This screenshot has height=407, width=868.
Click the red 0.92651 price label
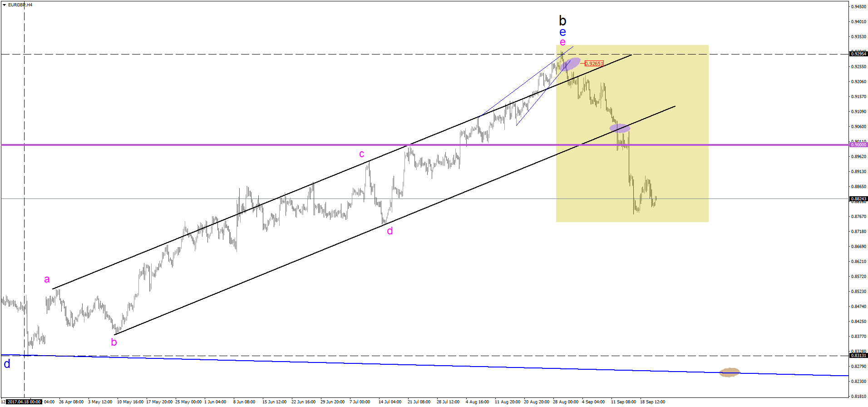pos(594,64)
